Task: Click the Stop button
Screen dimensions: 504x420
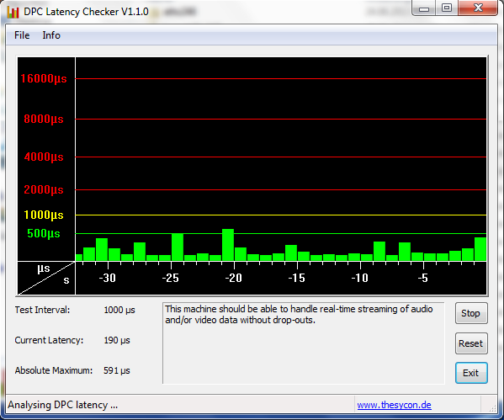Action: coord(471,313)
